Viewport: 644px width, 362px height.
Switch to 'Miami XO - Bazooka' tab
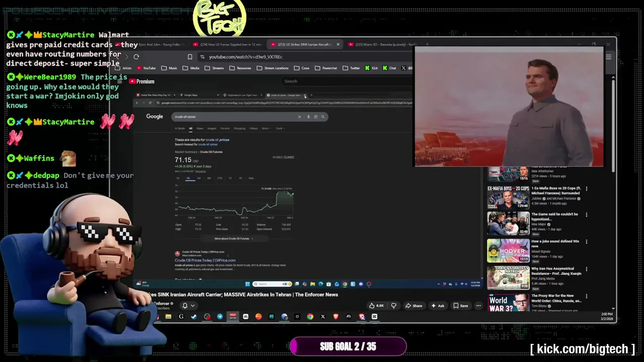382,44
